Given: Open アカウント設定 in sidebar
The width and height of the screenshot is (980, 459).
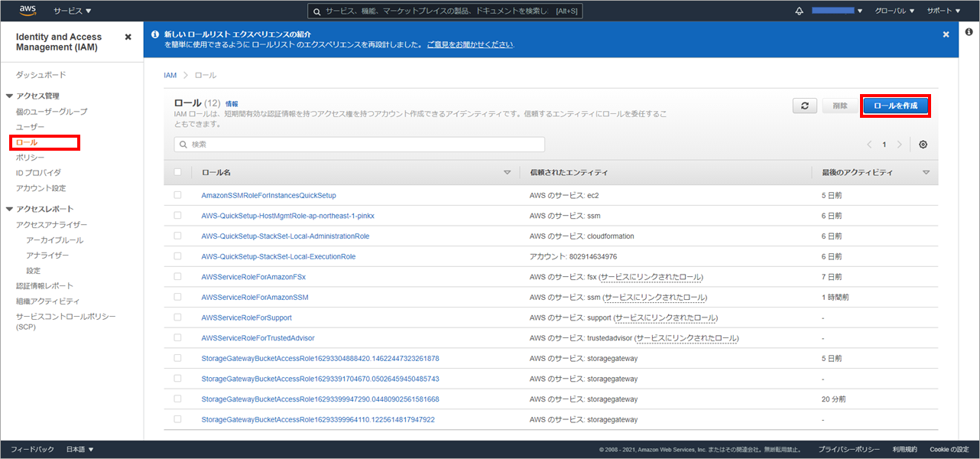Looking at the screenshot, I should point(41,188).
